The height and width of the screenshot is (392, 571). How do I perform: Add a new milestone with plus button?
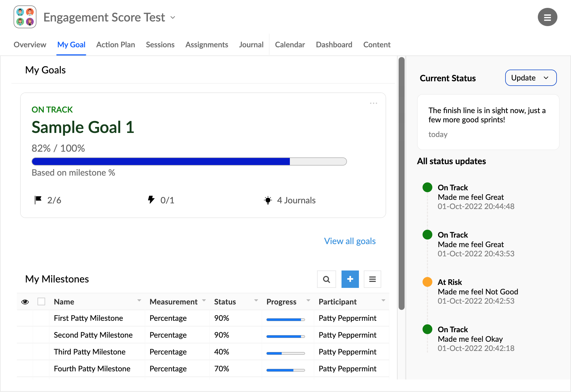click(350, 279)
